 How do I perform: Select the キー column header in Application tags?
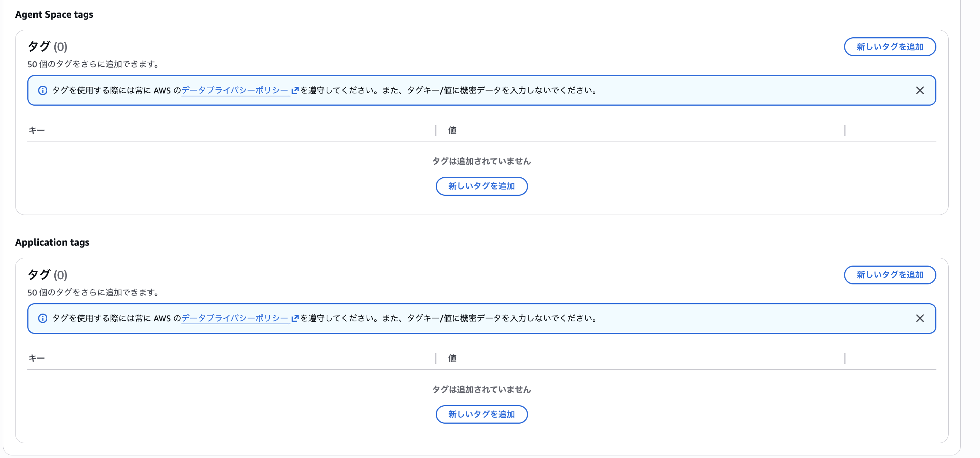(37, 358)
